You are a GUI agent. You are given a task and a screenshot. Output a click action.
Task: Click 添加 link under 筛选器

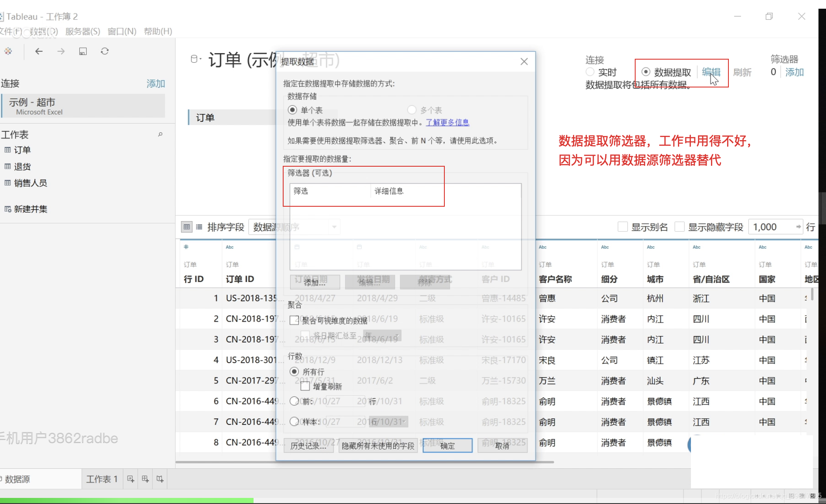795,72
